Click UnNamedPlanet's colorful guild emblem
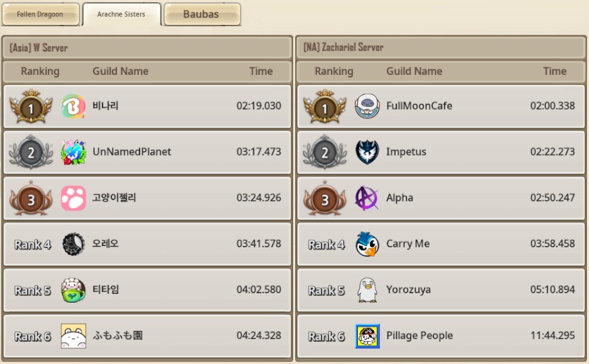This screenshot has height=364, width=589. click(73, 152)
